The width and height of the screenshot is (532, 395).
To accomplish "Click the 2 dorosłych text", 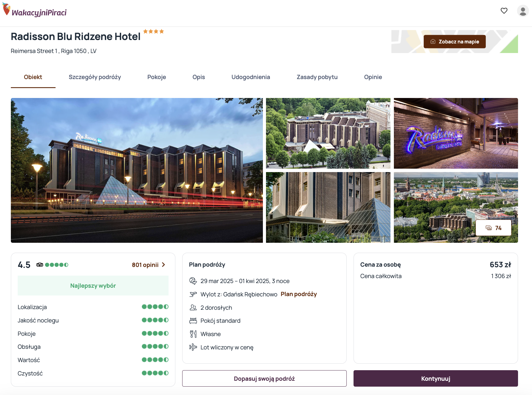I will point(216,308).
